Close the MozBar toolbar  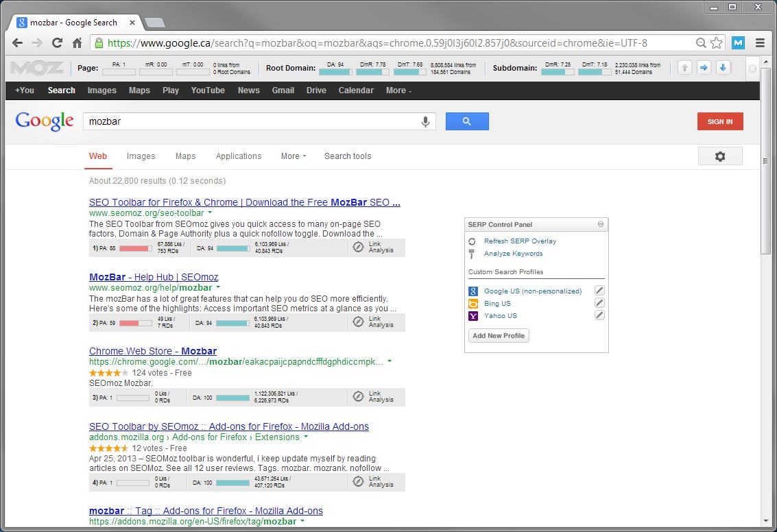(752, 69)
